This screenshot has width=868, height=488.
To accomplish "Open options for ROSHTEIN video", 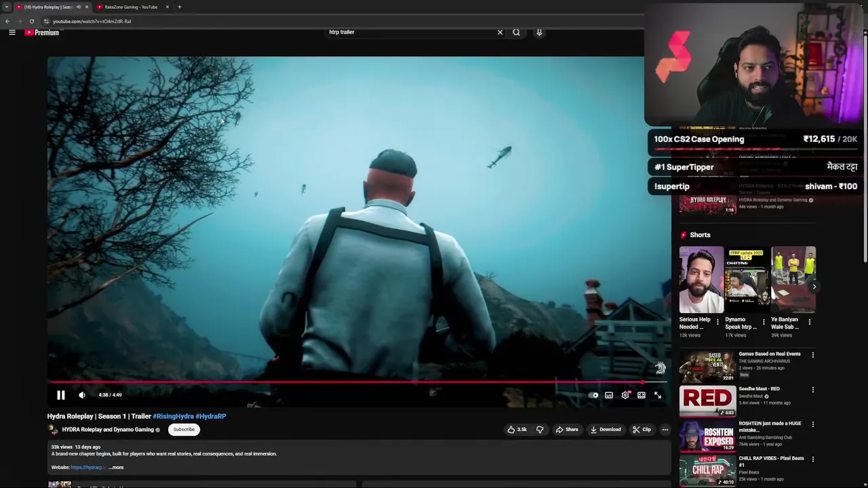I will pos(812,424).
